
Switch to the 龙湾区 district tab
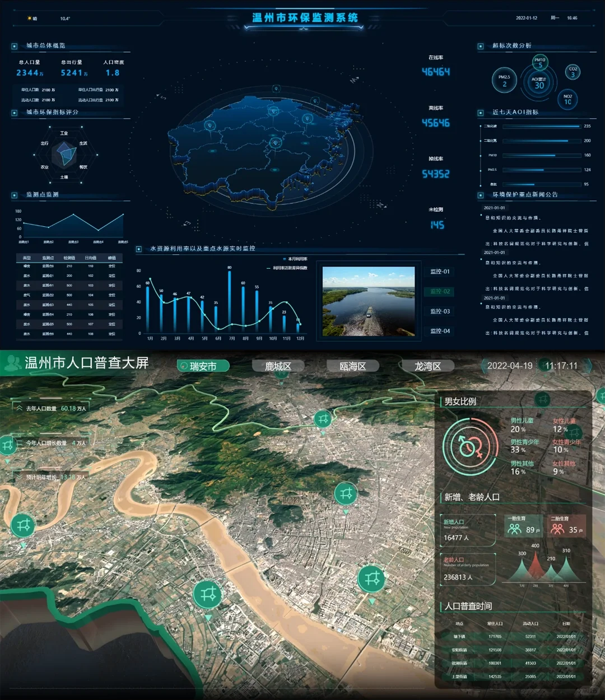coord(428,366)
